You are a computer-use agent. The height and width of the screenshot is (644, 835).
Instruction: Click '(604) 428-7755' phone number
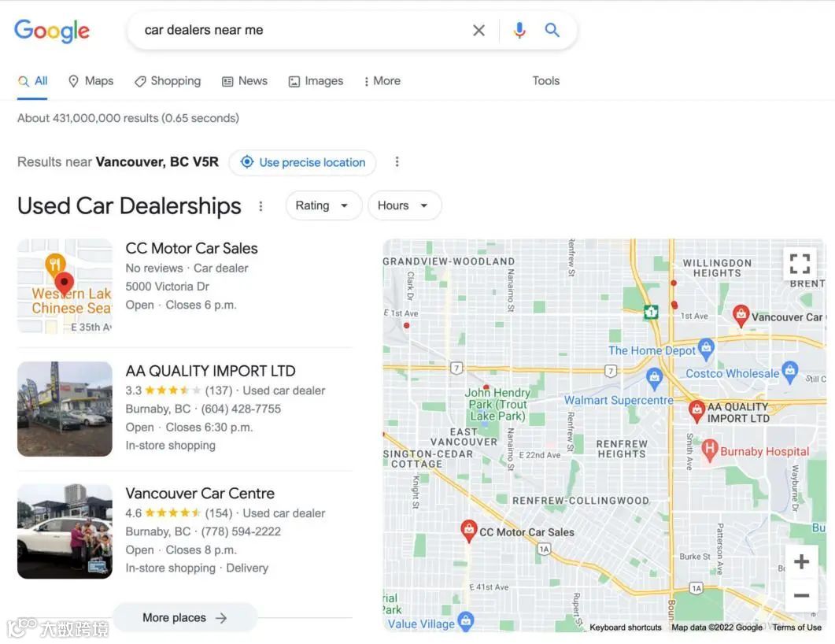[x=241, y=409]
